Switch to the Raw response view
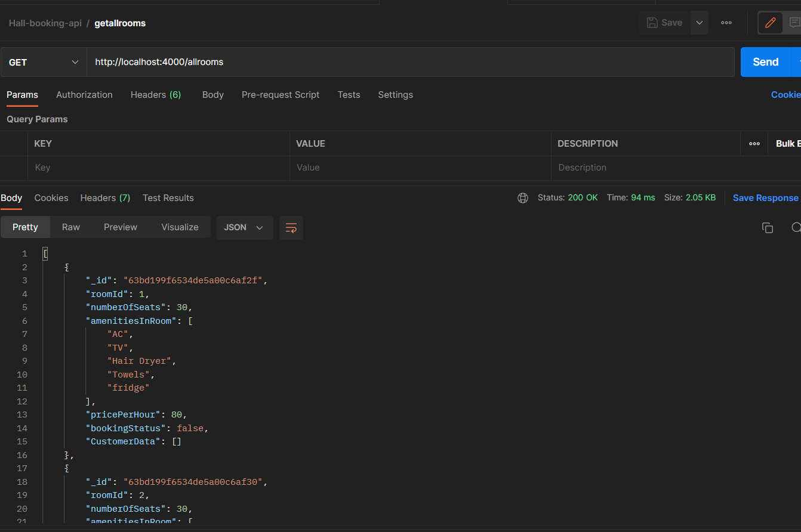 tap(70, 227)
